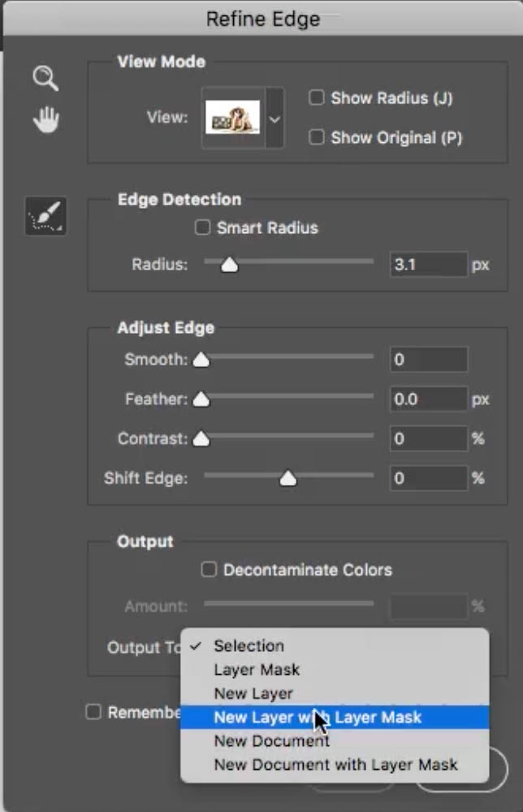Select the Zoom tool magnifier icon

point(45,78)
